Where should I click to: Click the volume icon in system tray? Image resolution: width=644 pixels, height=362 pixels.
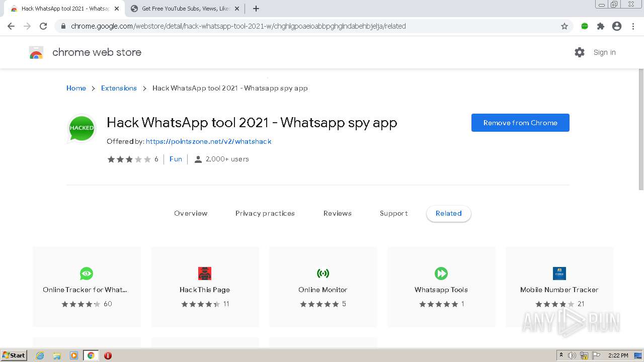pyautogui.click(x=572, y=355)
